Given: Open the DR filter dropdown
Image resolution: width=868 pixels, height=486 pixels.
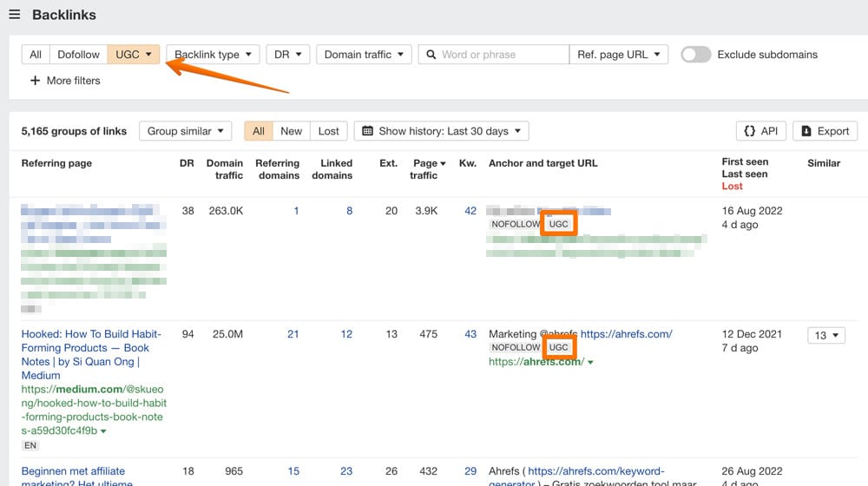Looking at the screenshot, I should (288, 55).
